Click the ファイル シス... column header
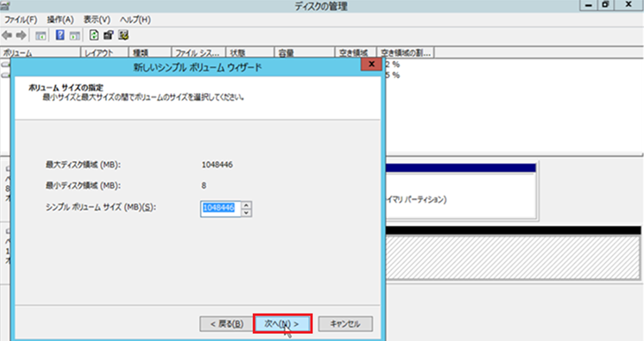The height and width of the screenshot is (341, 644). coord(199,52)
